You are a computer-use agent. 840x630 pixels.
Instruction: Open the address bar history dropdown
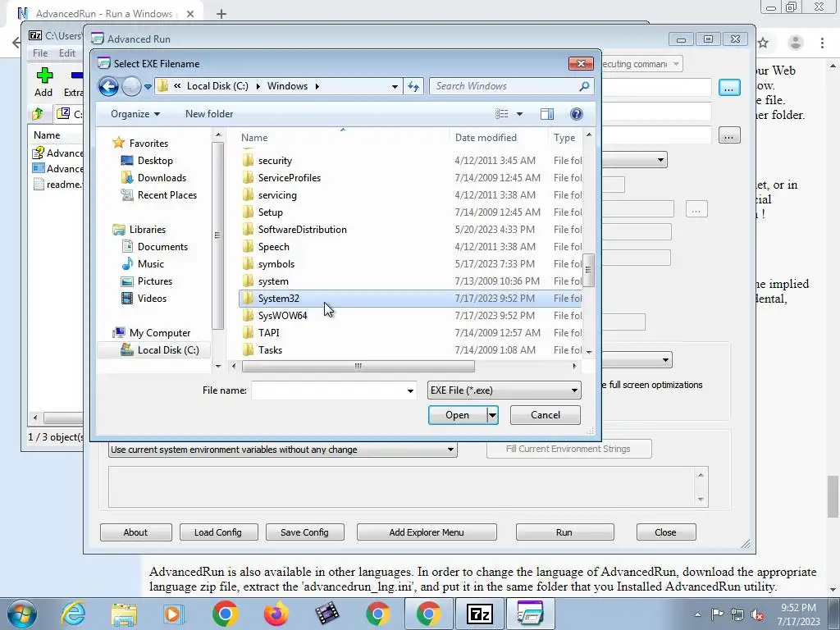[x=395, y=86]
